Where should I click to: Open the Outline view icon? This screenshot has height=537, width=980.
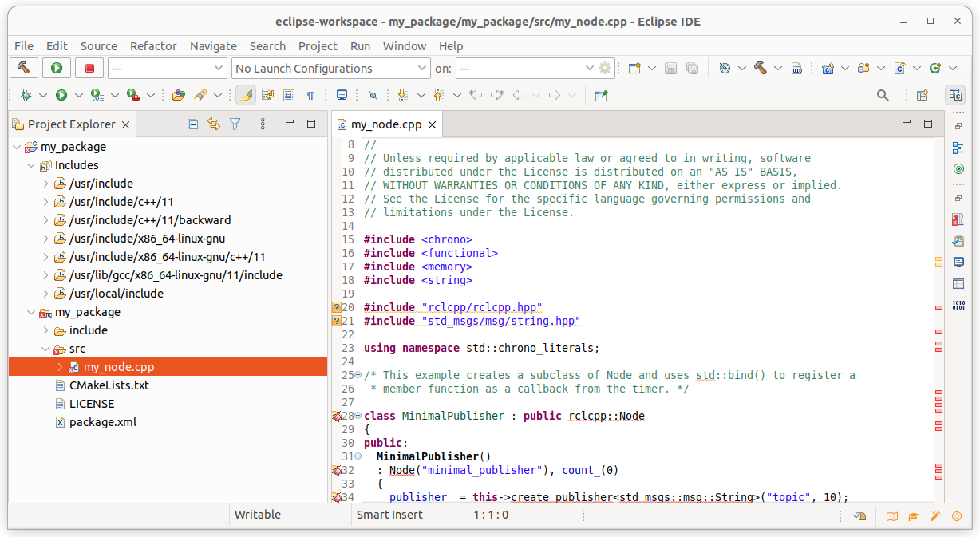click(x=958, y=148)
